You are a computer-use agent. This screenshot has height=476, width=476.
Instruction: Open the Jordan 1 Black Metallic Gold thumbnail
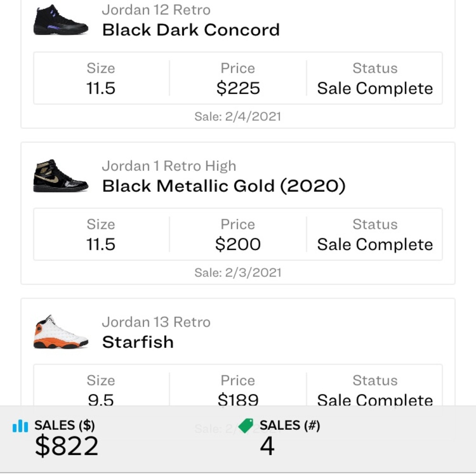60,176
